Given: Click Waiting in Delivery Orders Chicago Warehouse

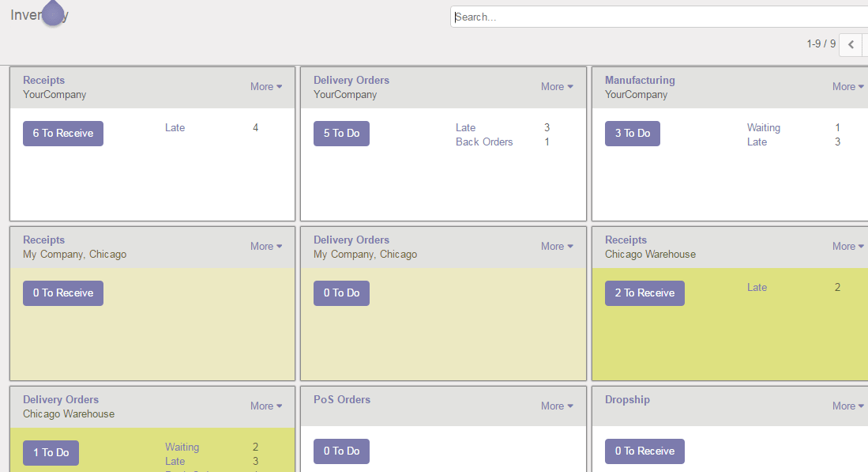Looking at the screenshot, I should pyautogui.click(x=182, y=447).
